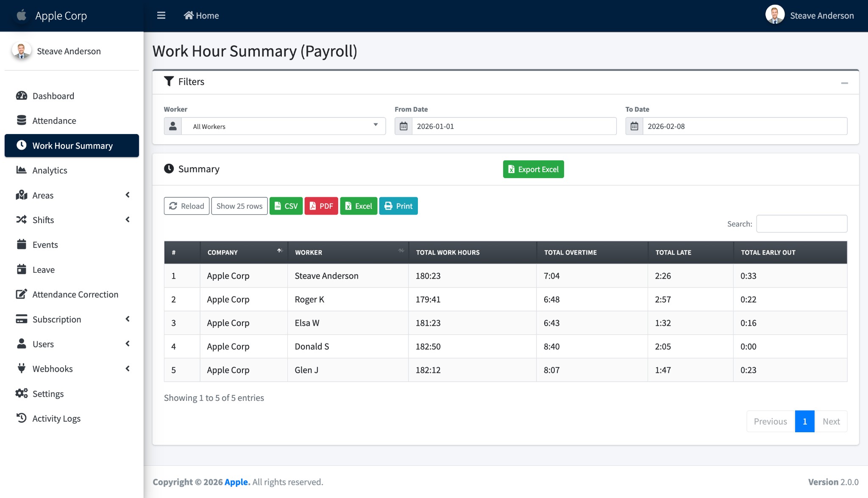Go to Leave in the sidebar
The height and width of the screenshot is (498, 868).
44,270
